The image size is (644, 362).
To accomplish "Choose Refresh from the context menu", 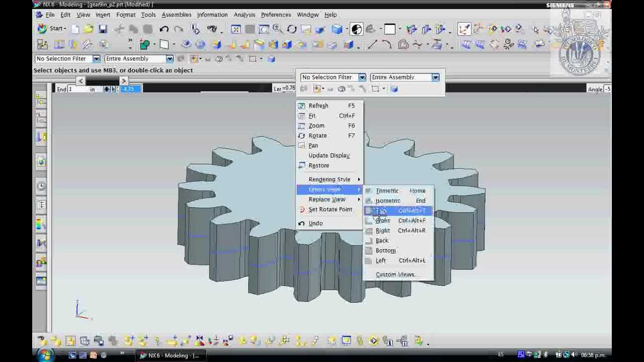I will tap(330, 106).
